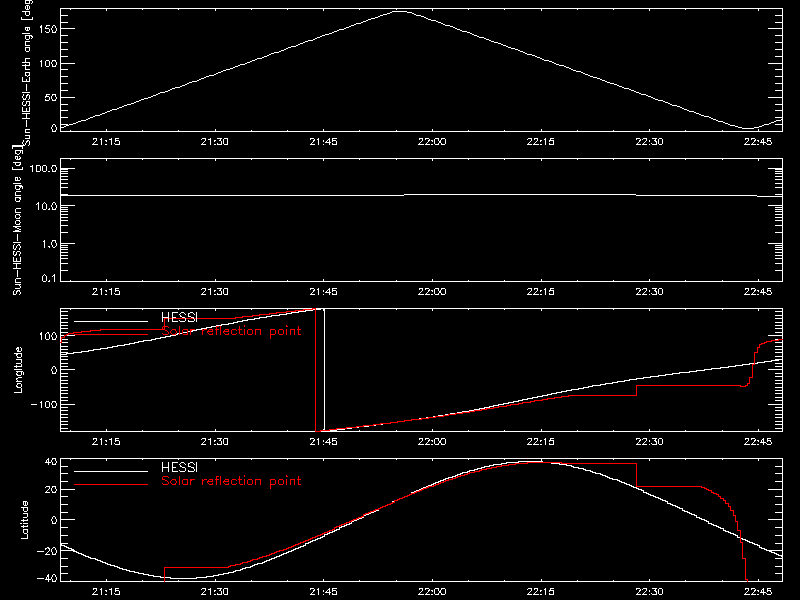Click the -20 tick on Latitude axis

pyautogui.click(x=47, y=551)
